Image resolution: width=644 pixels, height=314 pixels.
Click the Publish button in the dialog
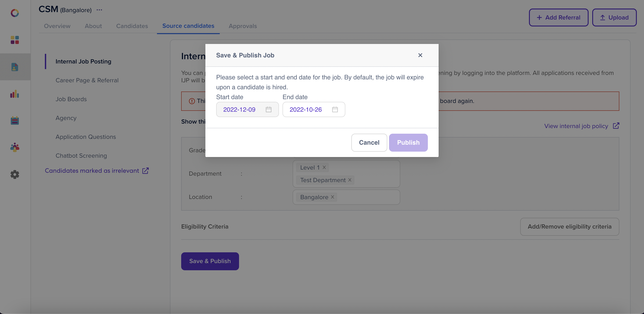[x=408, y=142]
